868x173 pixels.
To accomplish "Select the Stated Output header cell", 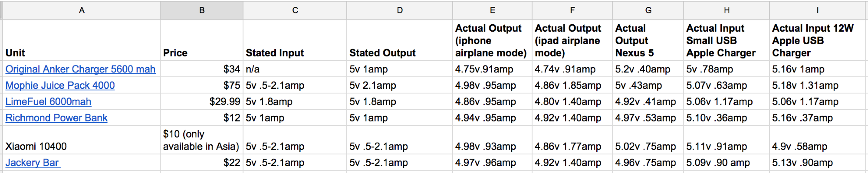I will 400,40.
